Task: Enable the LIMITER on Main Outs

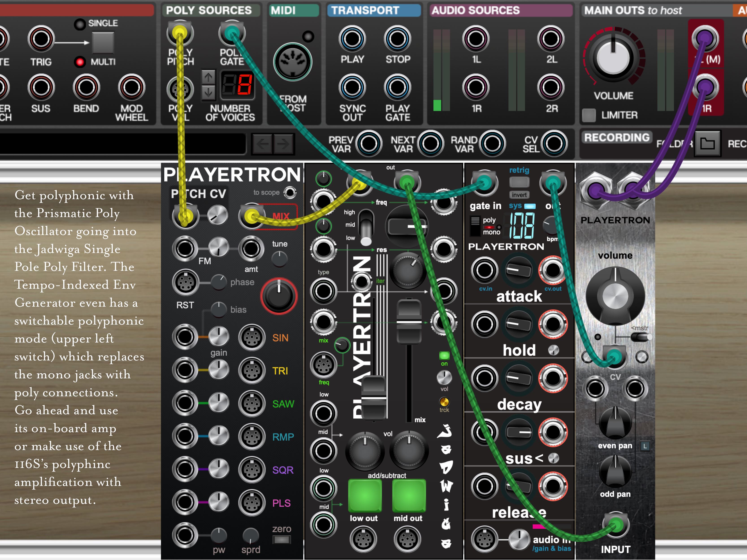Action: coord(589,115)
